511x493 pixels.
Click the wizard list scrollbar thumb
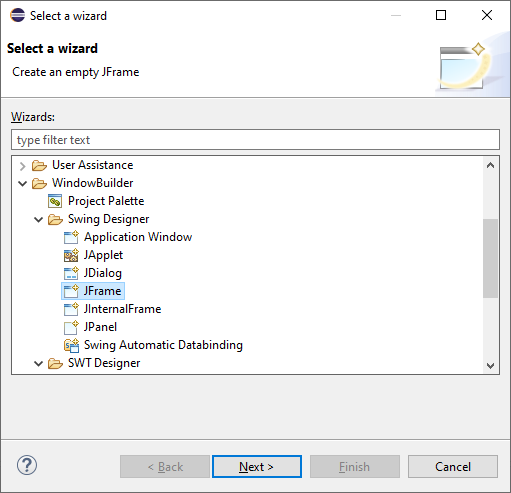tap(490, 258)
